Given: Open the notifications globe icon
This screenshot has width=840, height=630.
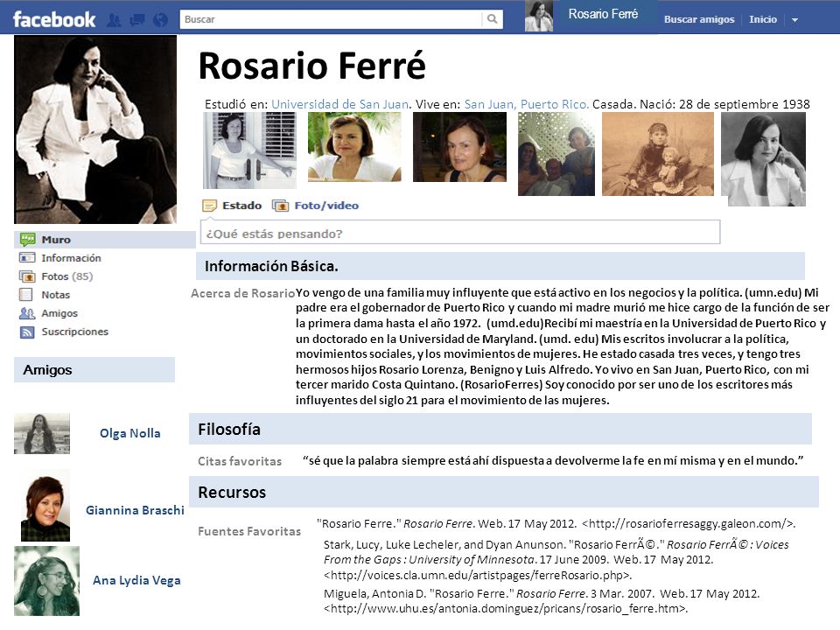Looking at the screenshot, I should (160, 20).
